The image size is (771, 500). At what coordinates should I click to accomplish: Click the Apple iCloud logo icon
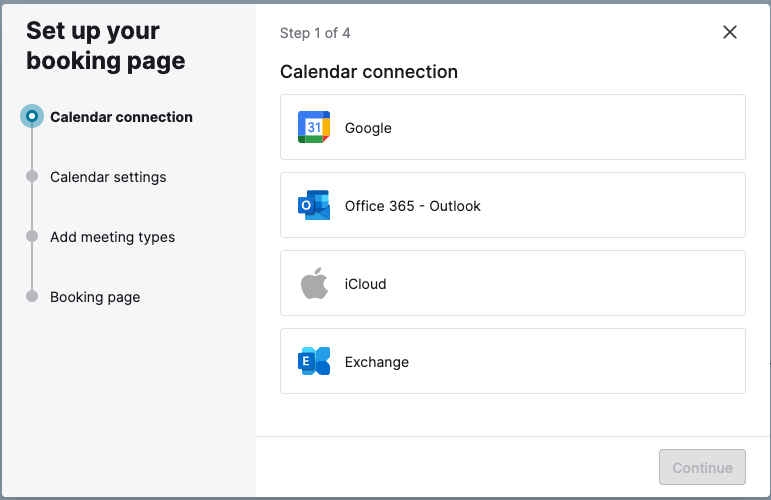pos(314,284)
